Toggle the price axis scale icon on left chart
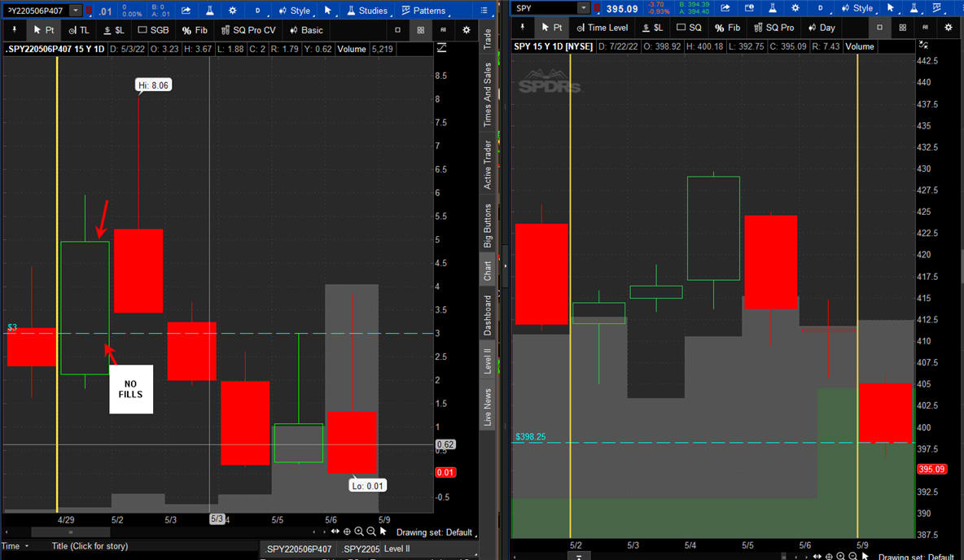The height and width of the screenshot is (560, 964). [x=441, y=48]
